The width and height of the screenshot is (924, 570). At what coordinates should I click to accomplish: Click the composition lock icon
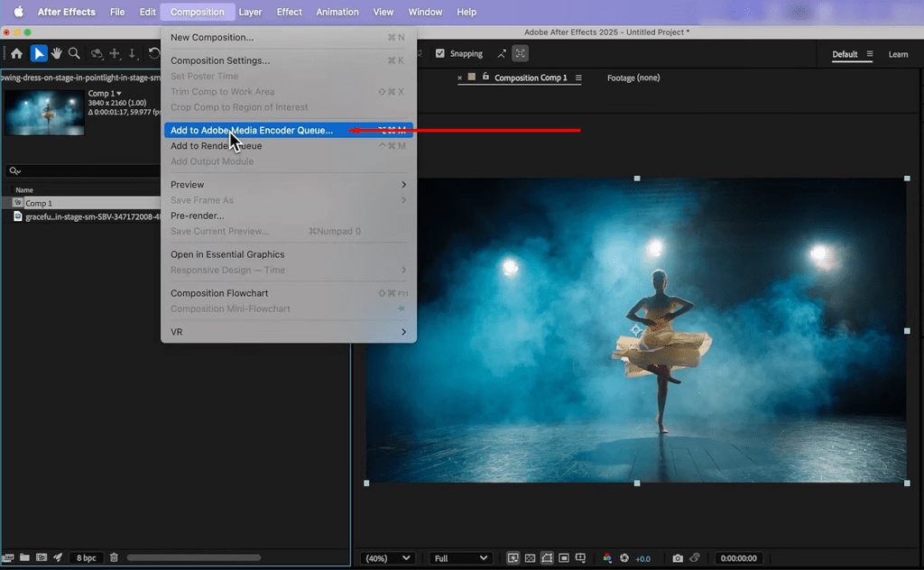(485, 78)
